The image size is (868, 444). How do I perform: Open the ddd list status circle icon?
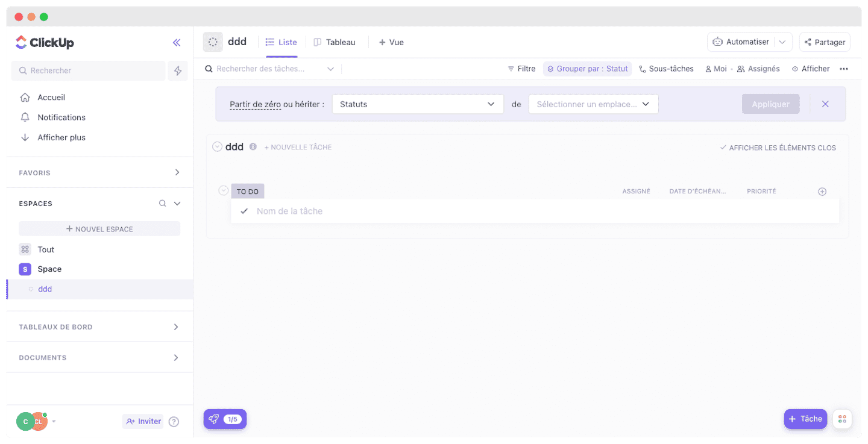click(x=213, y=42)
